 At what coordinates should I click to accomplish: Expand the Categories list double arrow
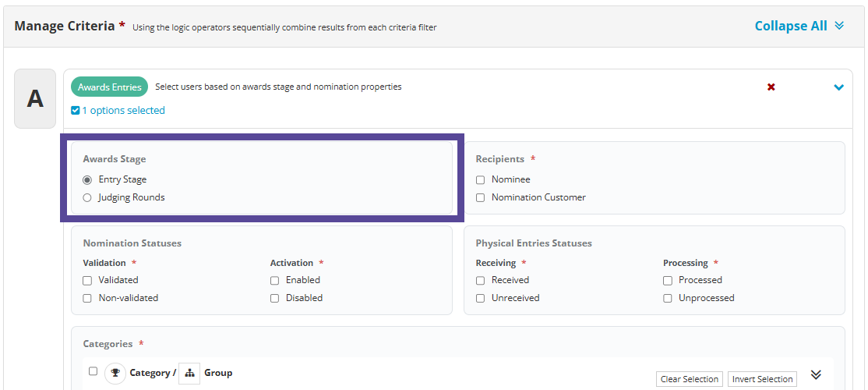(x=816, y=374)
